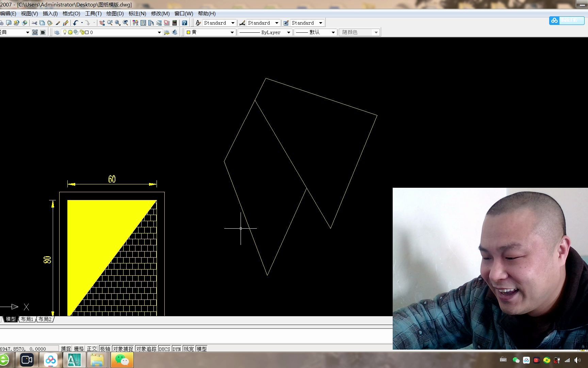Click the Copy icon
Viewport: 588px width, 368px height.
pyautogui.click(x=42, y=23)
